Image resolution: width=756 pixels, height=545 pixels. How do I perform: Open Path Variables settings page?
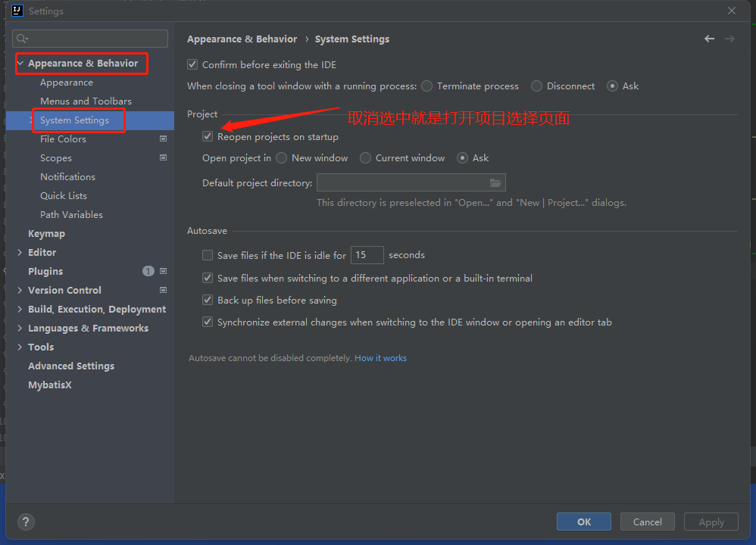coord(71,214)
